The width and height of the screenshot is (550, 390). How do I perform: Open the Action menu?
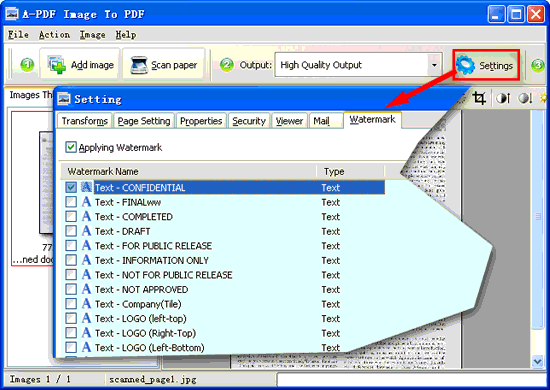[54, 35]
